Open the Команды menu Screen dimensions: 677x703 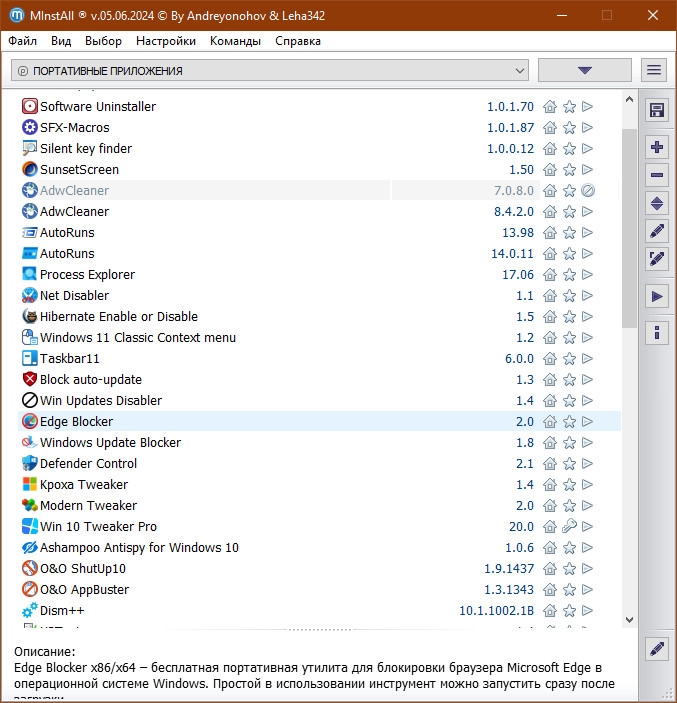(235, 41)
